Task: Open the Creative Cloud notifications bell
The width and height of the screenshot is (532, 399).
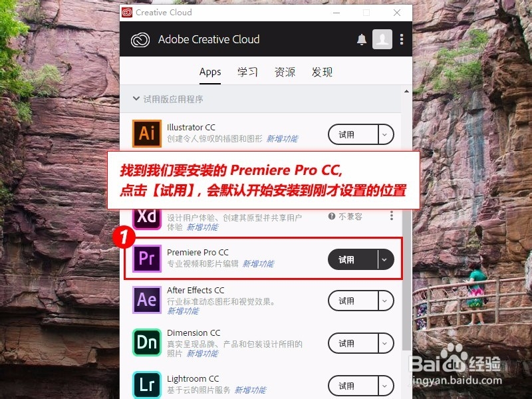Action: click(361, 39)
